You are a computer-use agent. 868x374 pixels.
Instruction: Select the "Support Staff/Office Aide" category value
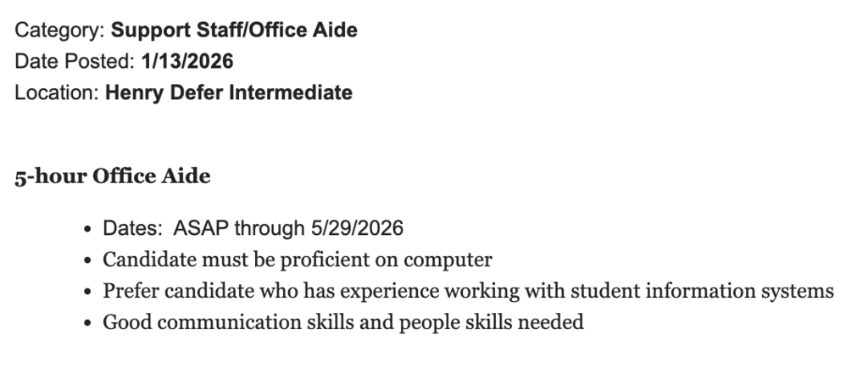tap(235, 31)
